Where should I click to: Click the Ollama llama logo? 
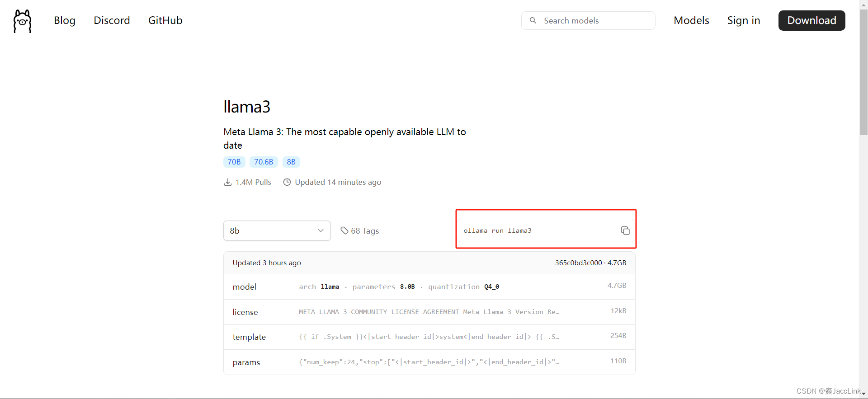point(22,21)
